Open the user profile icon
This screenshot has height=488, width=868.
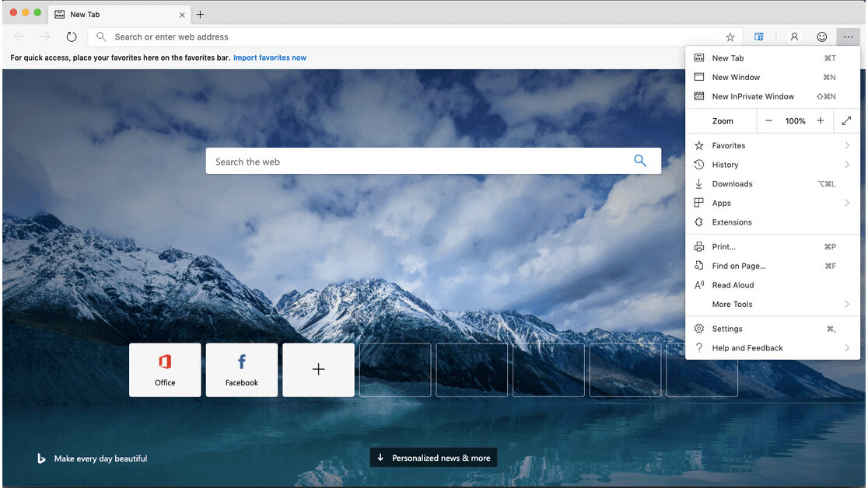coord(794,37)
